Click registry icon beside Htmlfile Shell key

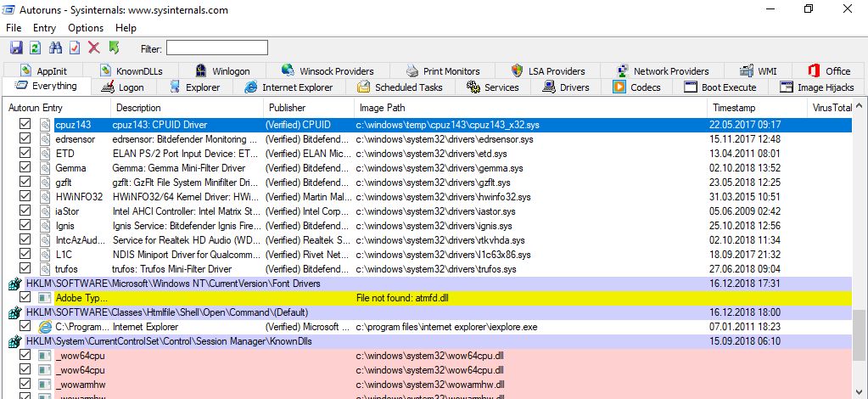(x=14, y=312)
